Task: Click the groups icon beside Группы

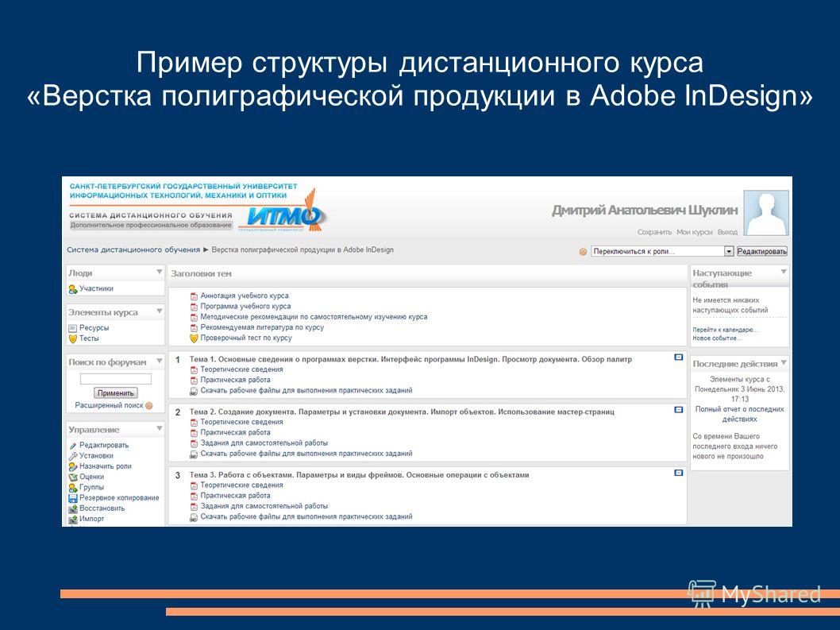Action: 73,487
